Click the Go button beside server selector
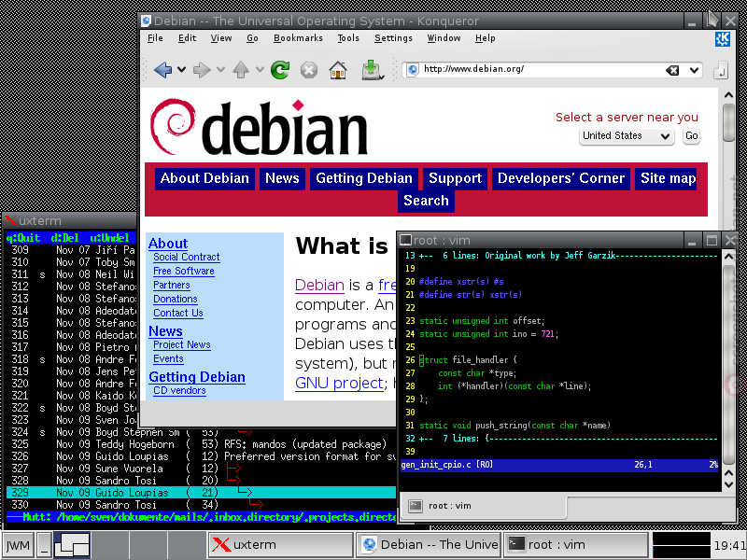 click(x=691, y=136)
